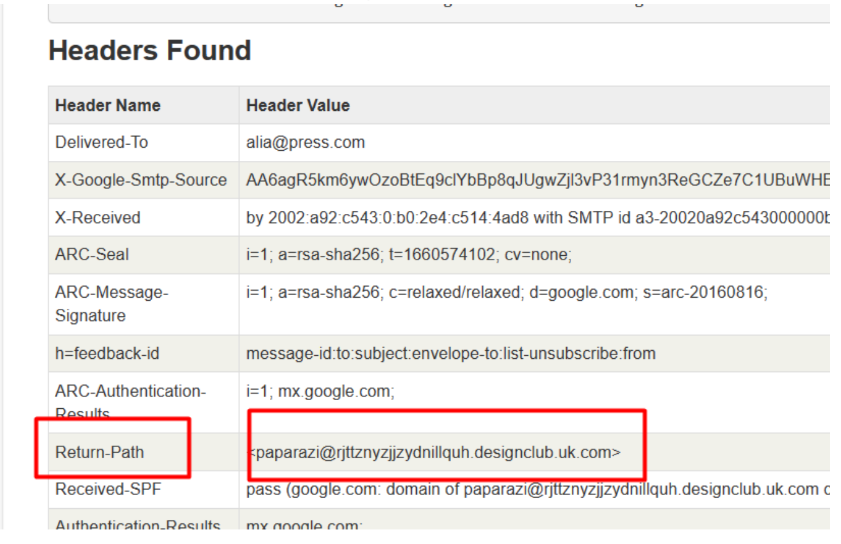841x544 pixels.
Task: Click the X-Received header name cell
Action: [98, 217]
